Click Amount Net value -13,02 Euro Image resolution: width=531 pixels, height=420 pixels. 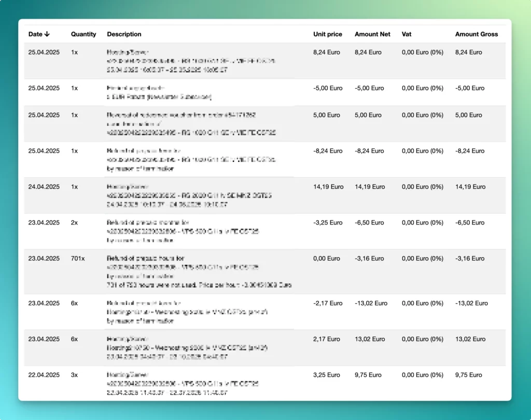[371, 303]
